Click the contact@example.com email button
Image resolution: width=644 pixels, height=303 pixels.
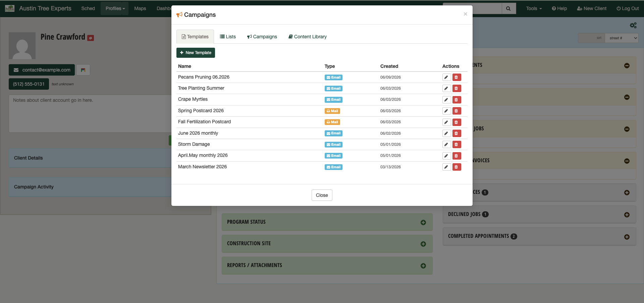[42, 70]
